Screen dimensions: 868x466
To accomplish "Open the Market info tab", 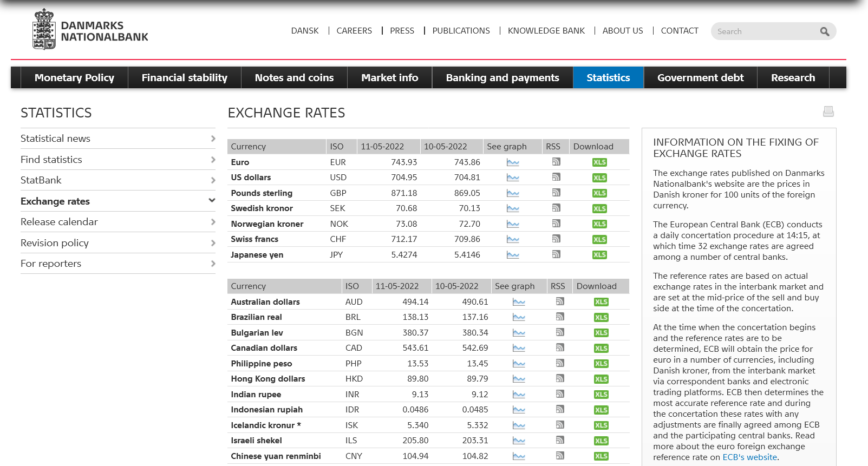I will 389,77.
